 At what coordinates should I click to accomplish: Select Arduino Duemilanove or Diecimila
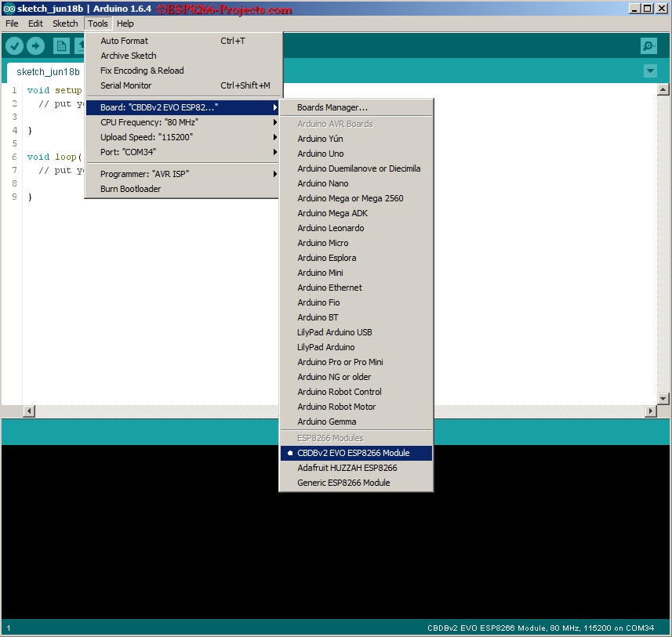[x=356, y=168]
